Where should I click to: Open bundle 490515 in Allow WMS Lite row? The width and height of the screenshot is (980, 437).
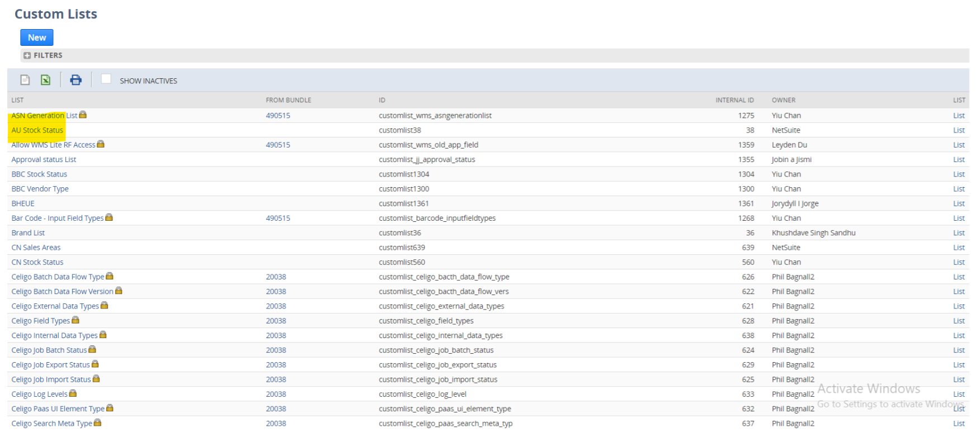(278, 145)
